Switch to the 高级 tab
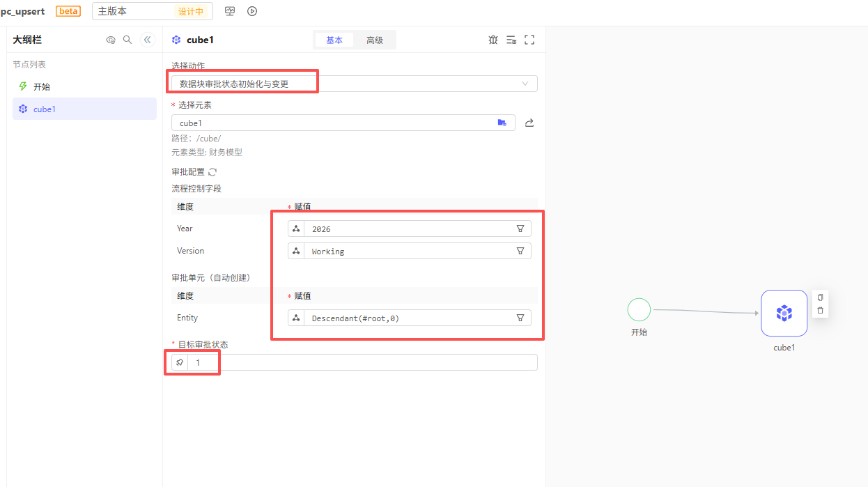The height and width of the screenshot is (487, 868). [x=374, y=40]
